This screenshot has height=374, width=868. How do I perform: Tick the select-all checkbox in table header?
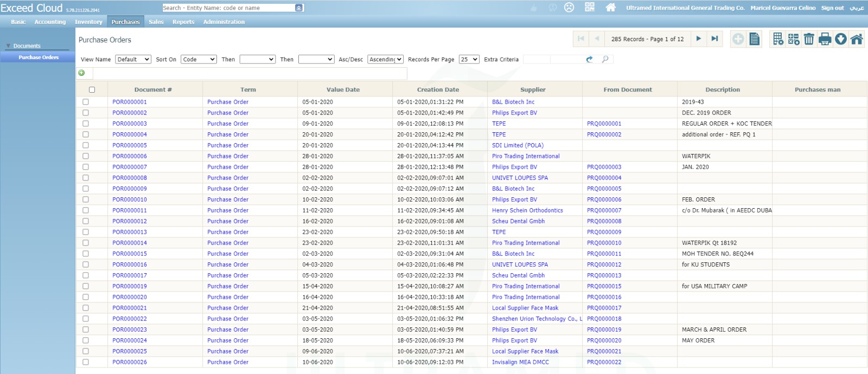[x=92, y=89]
